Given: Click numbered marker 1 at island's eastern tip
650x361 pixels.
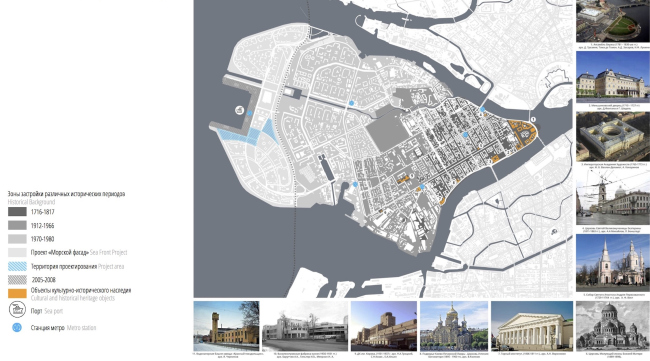Looking at the screenshot, I should (x=534, y=119).
